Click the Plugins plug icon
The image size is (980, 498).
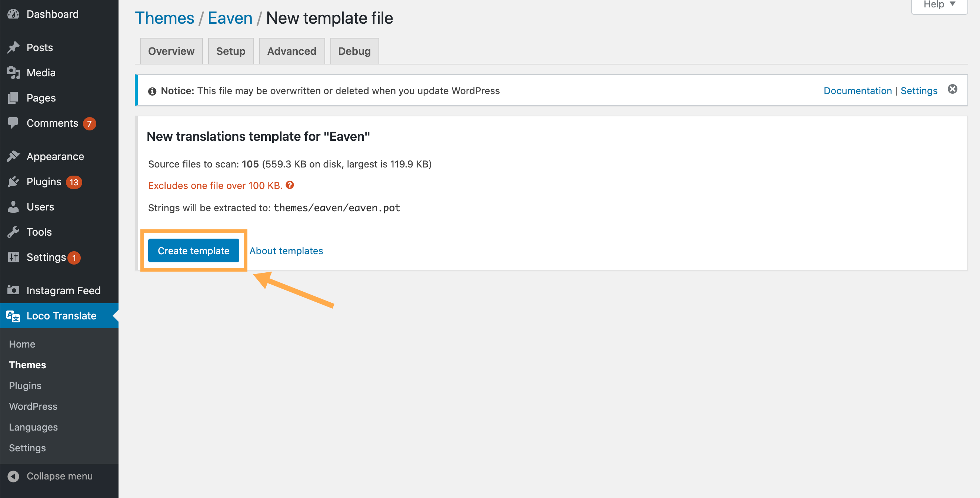point(13,182)
